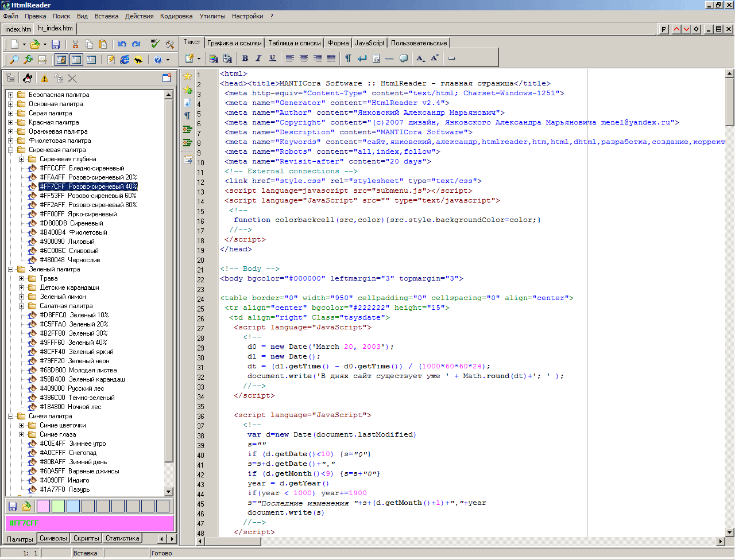The image size is (735, 560).
Task: Open the Утилиты menu
Action: (x=212, y=16)
